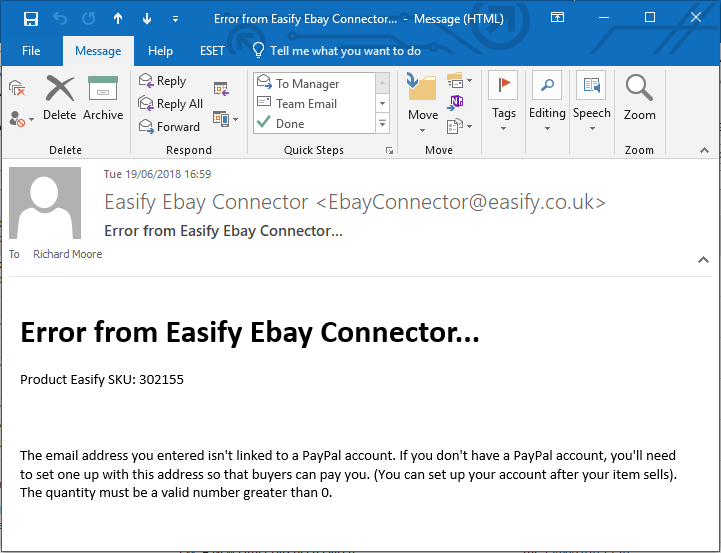Open the Help tab
Screen dimensions: 721x553
tap(160, 51)
